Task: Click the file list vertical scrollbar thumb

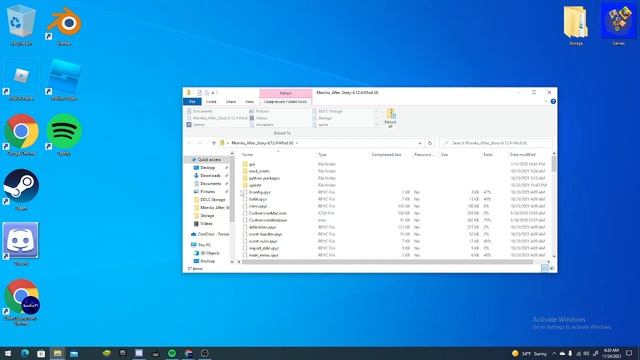Action: pyautogui.click(x=554, y=164)
